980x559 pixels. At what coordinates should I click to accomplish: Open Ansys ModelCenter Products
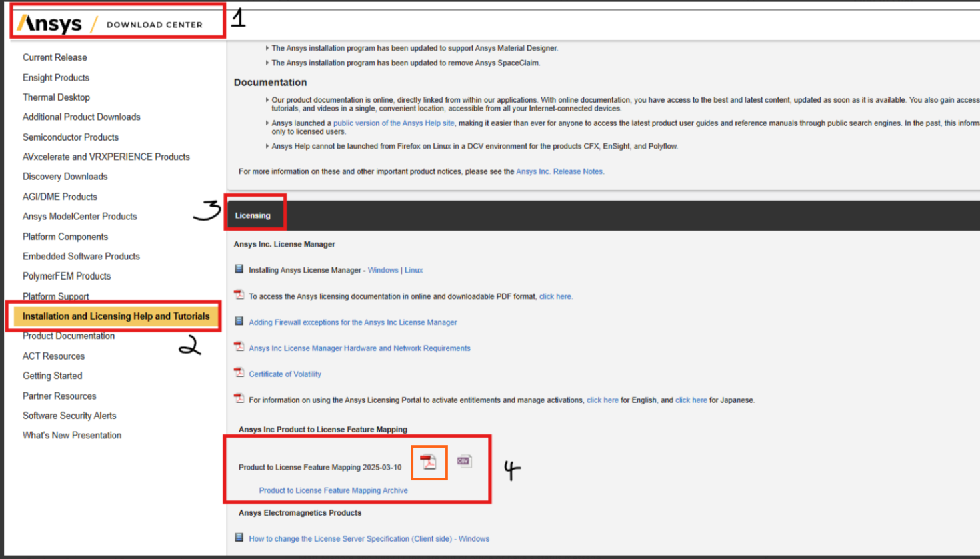tap(80, 216)
